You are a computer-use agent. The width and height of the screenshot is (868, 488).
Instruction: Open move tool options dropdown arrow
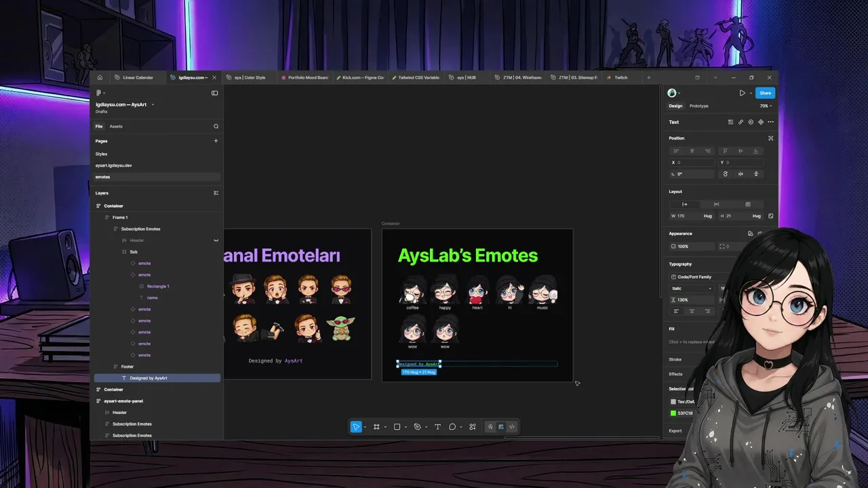(365, 427)
